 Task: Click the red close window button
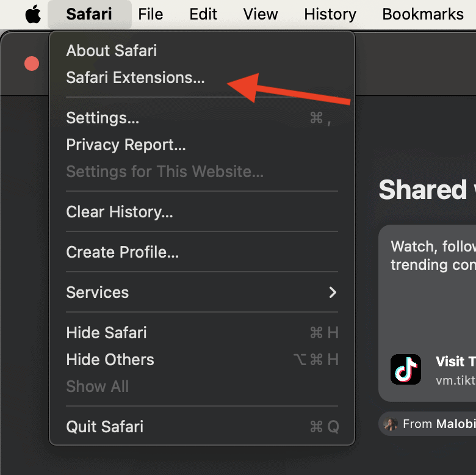pos(32,63)
